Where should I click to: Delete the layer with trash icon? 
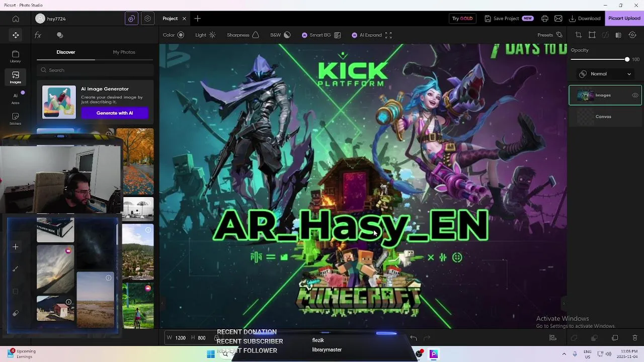(635, 338)
